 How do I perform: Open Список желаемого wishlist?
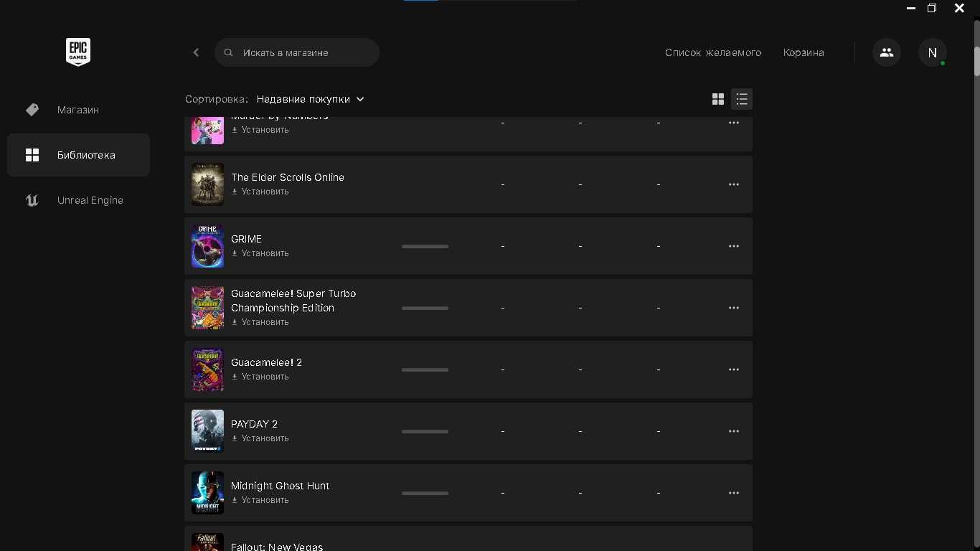(x=713, y=52)
